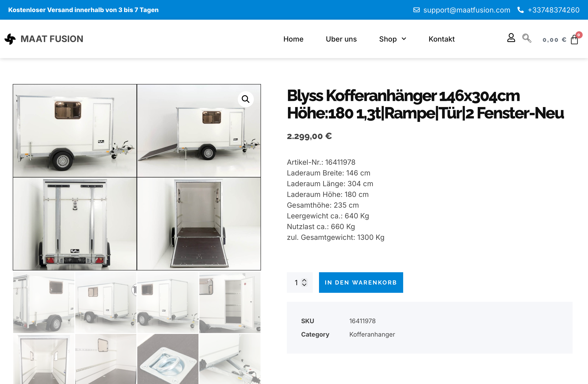
Task: Click the quantity input field
Action: [300, 283]
